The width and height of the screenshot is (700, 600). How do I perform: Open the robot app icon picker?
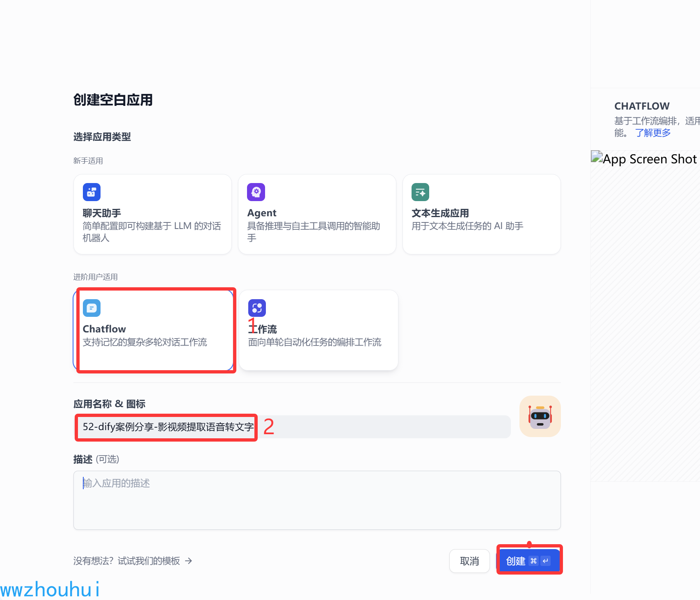(x=540, y=416)
